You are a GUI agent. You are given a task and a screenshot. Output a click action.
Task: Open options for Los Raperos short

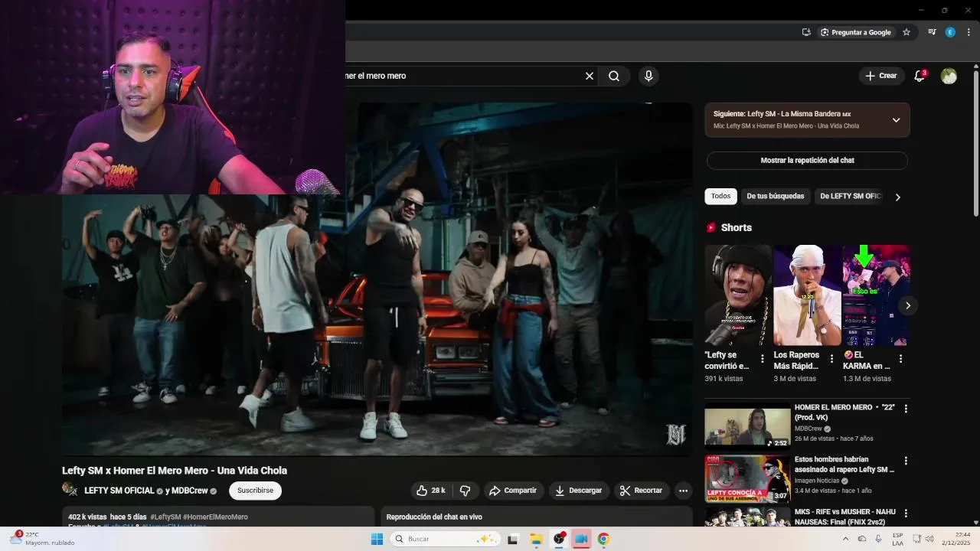coord(831,359)
